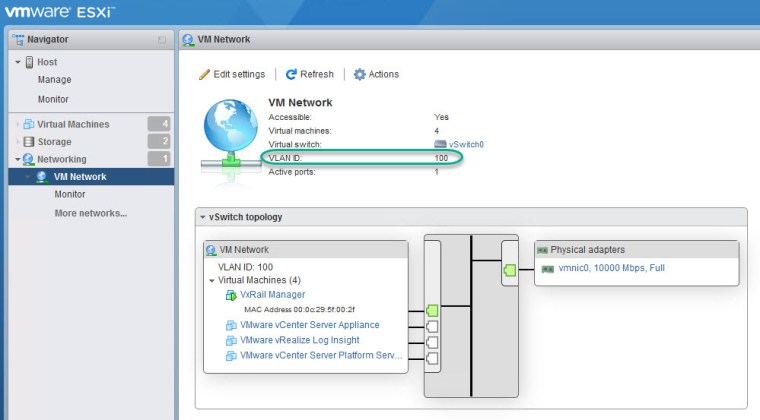
Task: Open the vSwitch0 virtual switch link
Action: 466,145
